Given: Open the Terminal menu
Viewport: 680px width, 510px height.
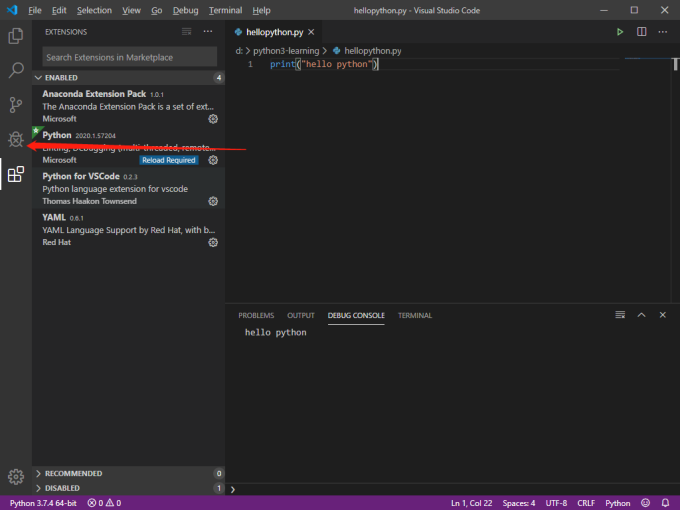Looking at the screenshot, I should (225, 10).
